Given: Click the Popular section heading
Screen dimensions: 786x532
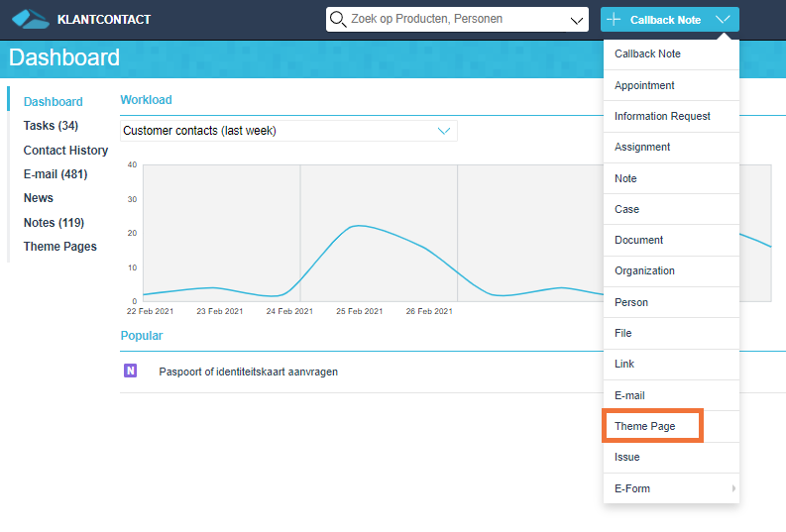Looking at the screenshot, I should [142, 336].
